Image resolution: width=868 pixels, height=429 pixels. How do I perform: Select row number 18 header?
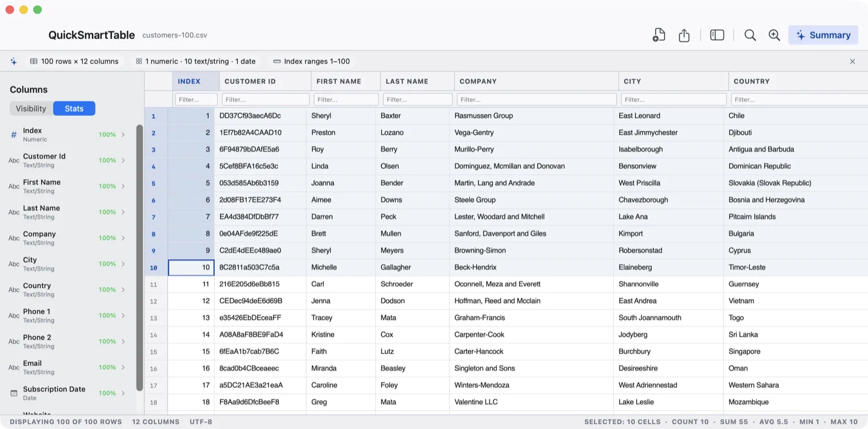154,402
